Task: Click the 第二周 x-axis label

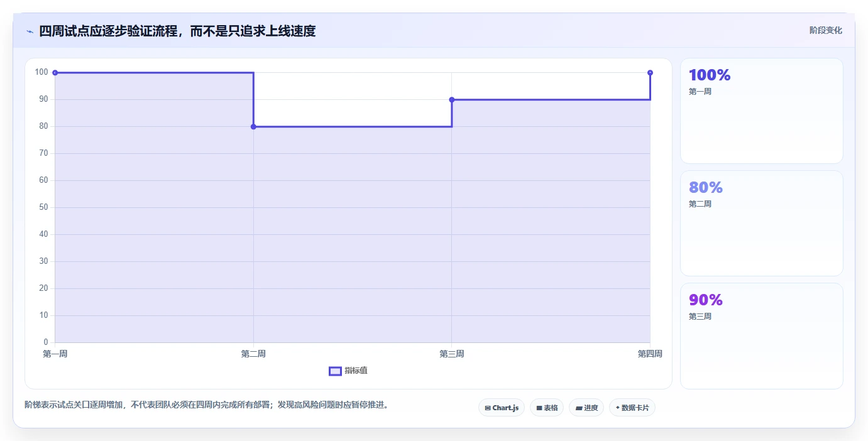Action: tap(253, 354)
